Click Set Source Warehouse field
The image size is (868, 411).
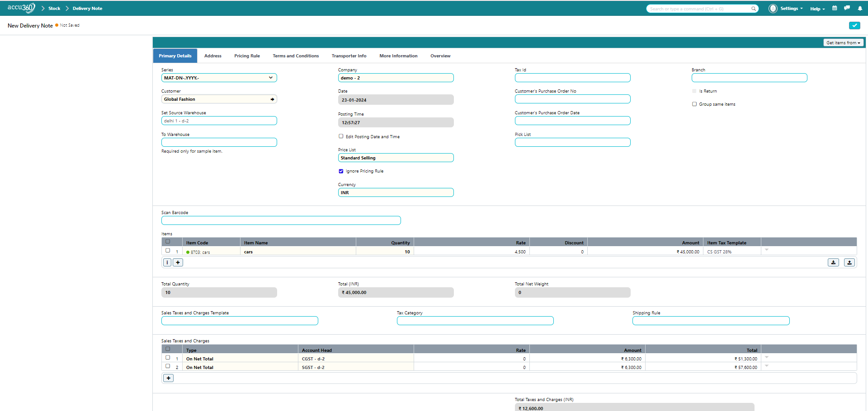point(219,121)
